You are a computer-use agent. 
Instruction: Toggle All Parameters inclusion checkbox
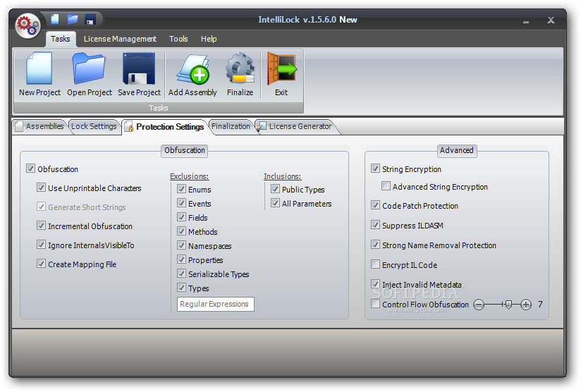[x=275, y=203]
